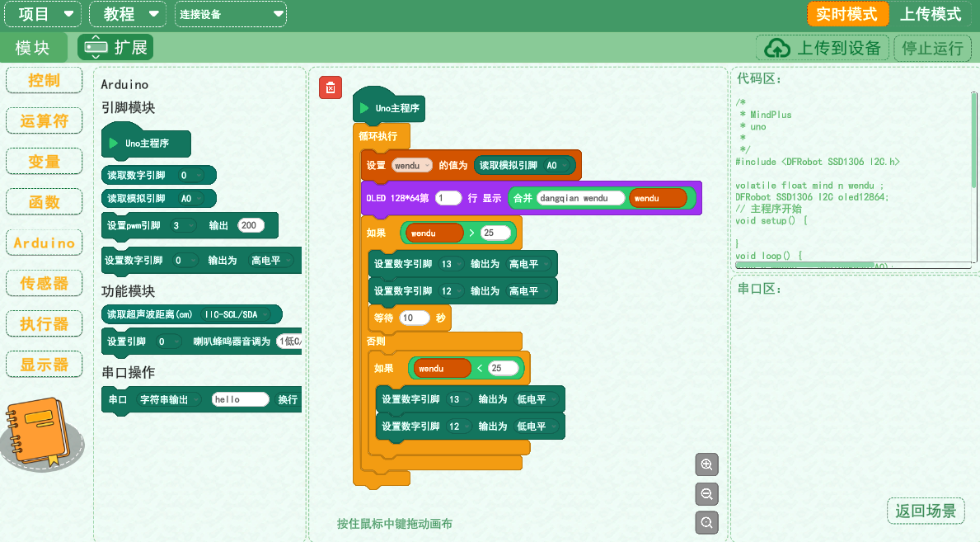Edit the 25 value in wendu > condition
Image resolution: width=980 pixels, height=542 pixels.
point(495,233)
